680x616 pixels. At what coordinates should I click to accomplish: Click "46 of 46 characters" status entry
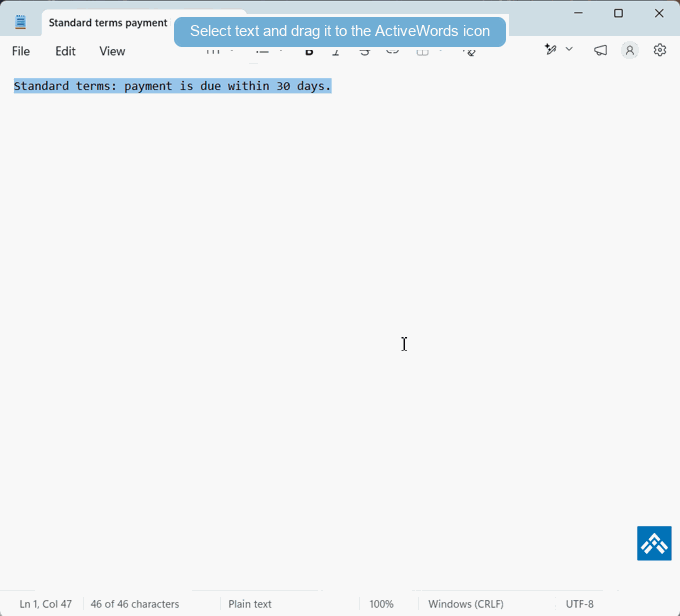[135, 604]
